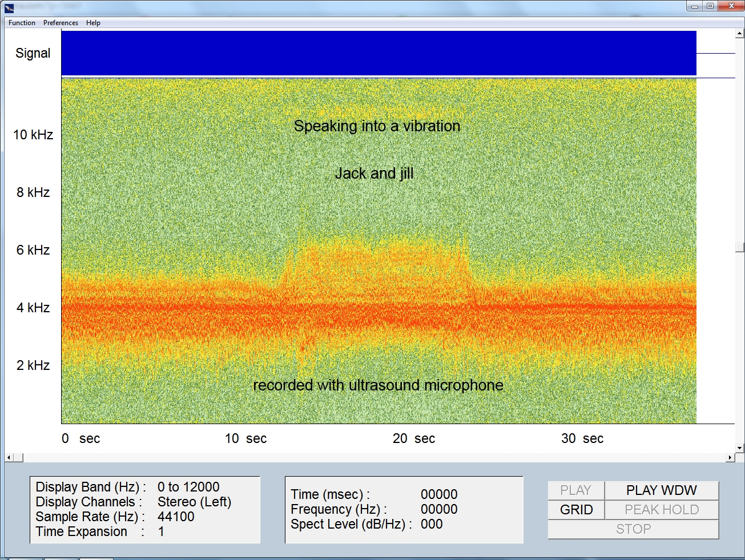Screen dimensions: 745x560
Task: Click the vertical scrollbar thumb
Action: pos(739,247)
